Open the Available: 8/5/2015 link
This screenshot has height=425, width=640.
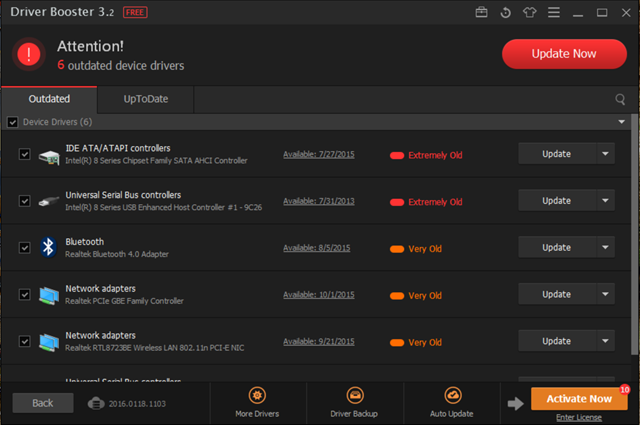point(317,248)
